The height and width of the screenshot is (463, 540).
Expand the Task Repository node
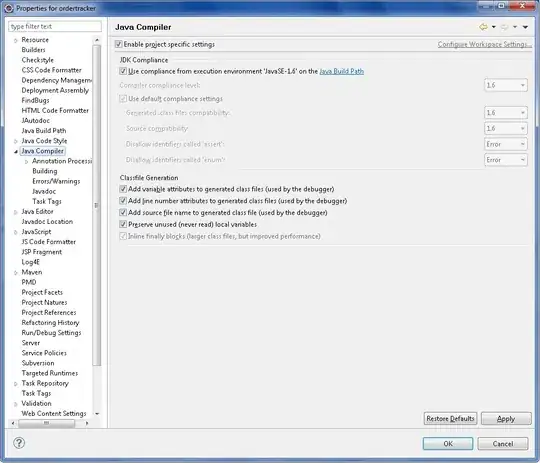click(15, 383)
